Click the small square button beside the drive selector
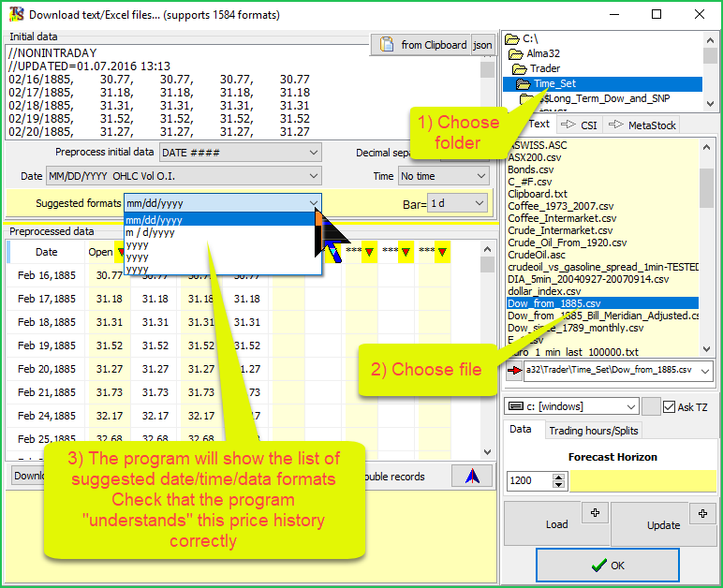 click(x=651, y=406)
